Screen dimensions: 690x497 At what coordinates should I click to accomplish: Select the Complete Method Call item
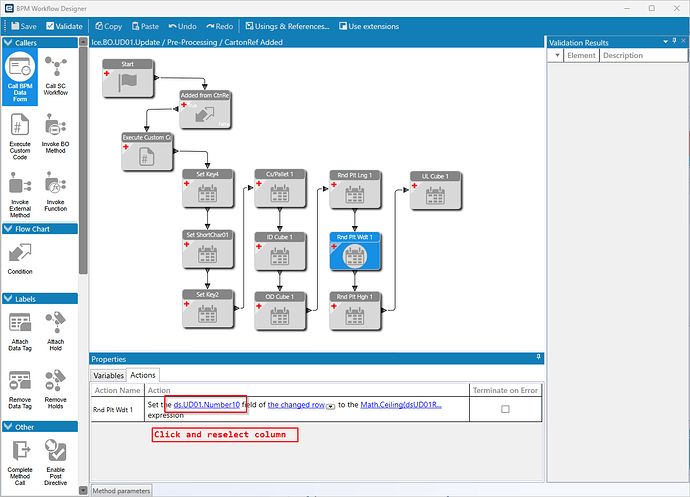(20, 462)
